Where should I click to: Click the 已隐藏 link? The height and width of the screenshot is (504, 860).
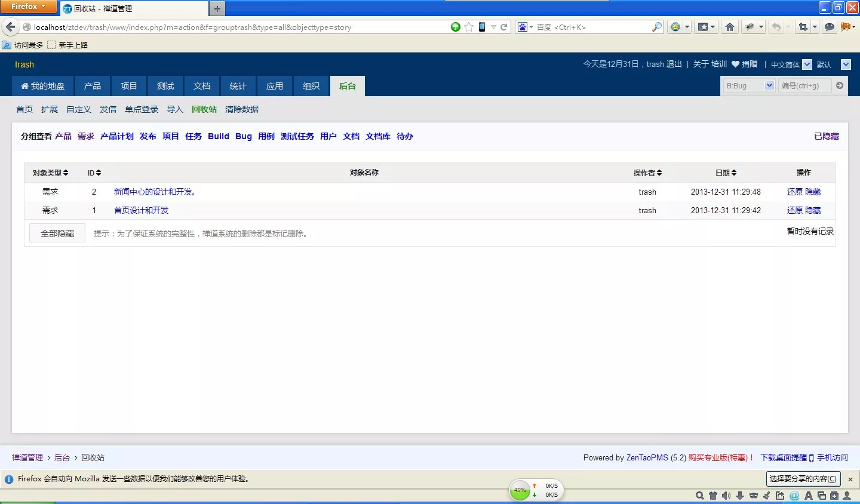tap(827, 136)
